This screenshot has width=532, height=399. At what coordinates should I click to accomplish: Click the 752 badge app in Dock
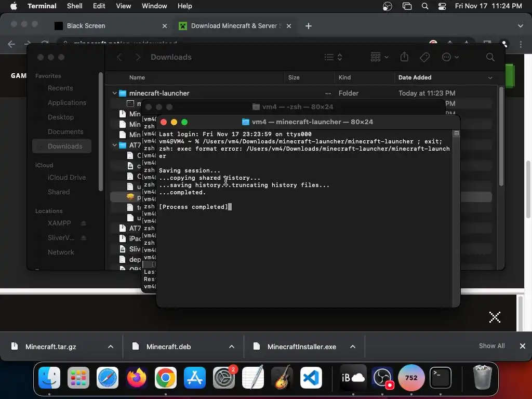tap(411, 378)
